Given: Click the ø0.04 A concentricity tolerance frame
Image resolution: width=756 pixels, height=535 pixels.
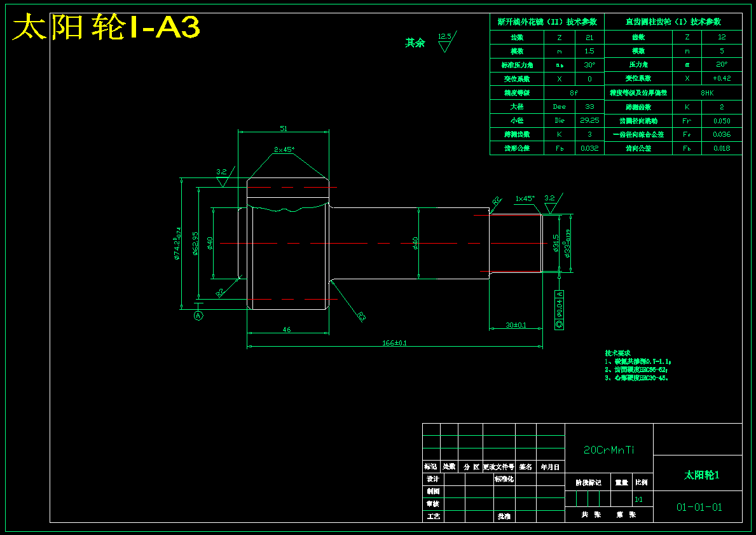Looking at the screenshot, I should [x=560, y=310].
